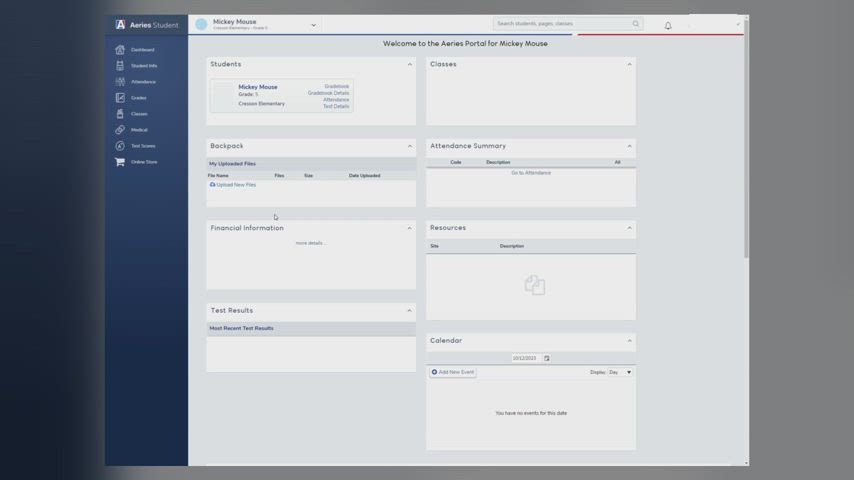The height and width of the screenshot is (480, 854).
Task: Open the Mickey Mouse student dropdown
Action: click(313, 25)
